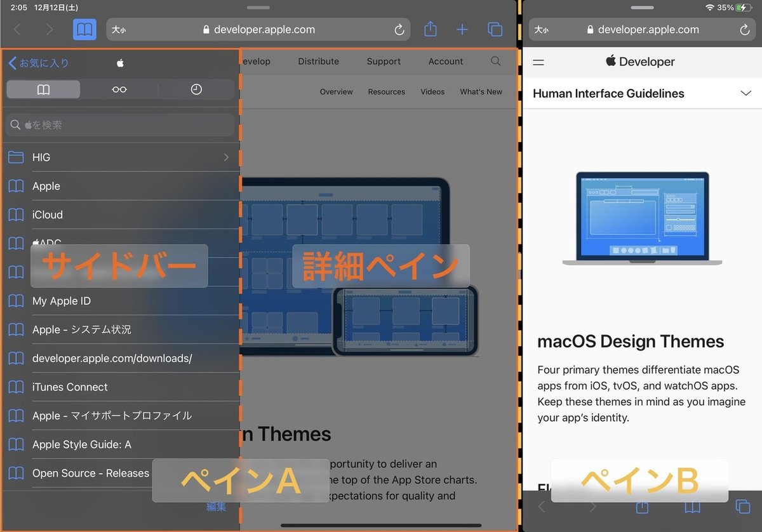Open the 大小 text size menu in left pane
762x532 pixels.
pos(119,30)
